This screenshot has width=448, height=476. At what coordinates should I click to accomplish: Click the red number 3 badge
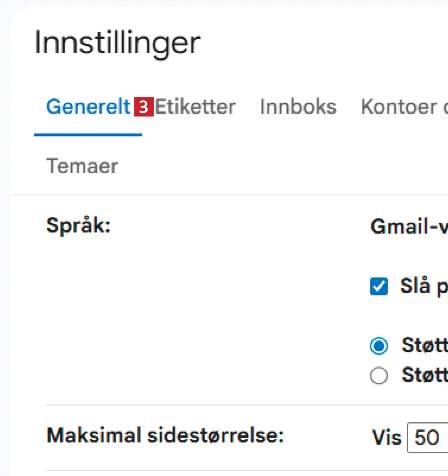click(x=144, y=107)
